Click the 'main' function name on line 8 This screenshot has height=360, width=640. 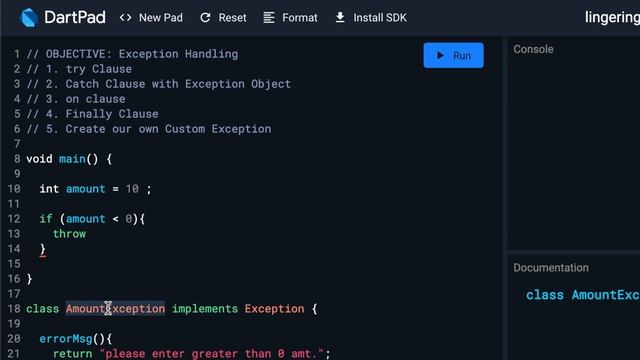click(x=72, y=159)
